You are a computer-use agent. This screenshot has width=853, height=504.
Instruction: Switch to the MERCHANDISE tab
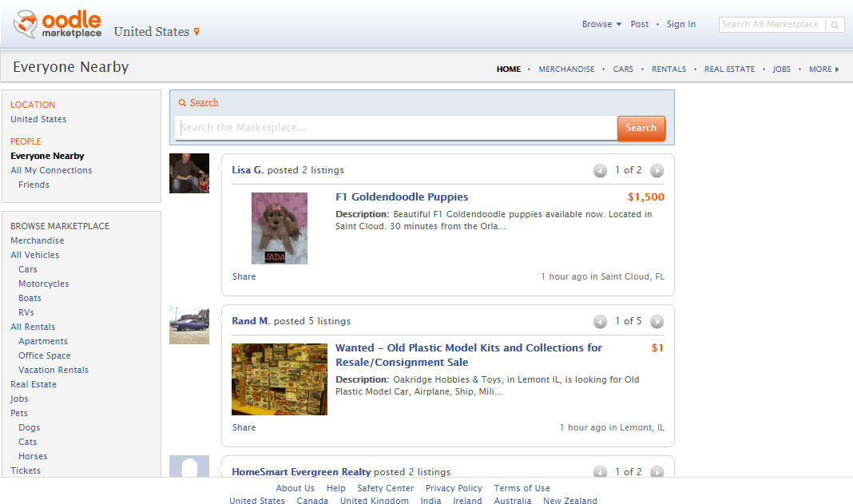click(566, 69)
